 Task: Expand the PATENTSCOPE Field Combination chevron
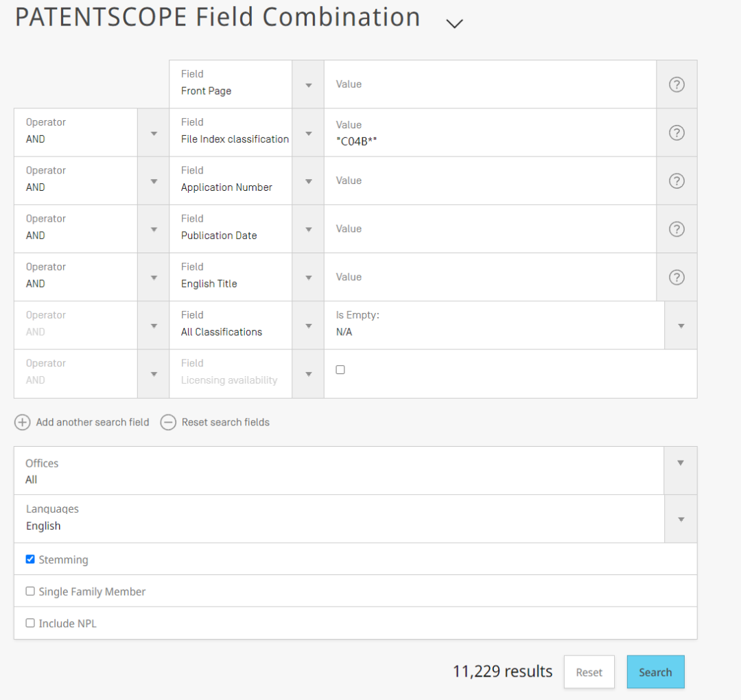(x=454, y=23)
